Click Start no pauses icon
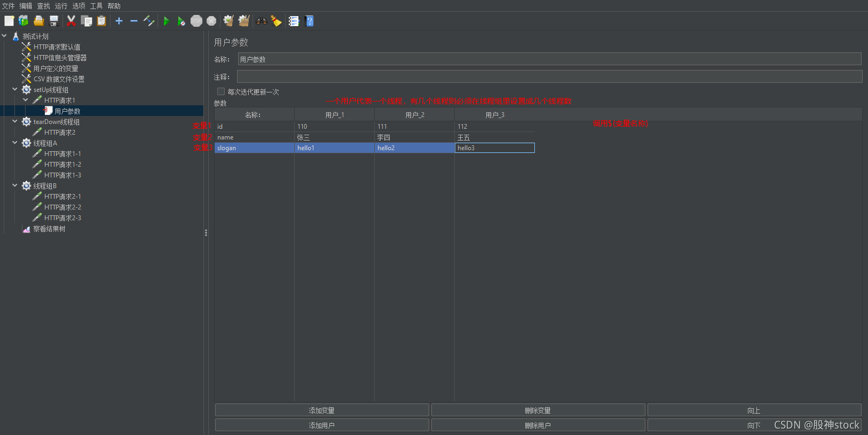Viewport: 868px width, 435px height. (x=182, y=21)
